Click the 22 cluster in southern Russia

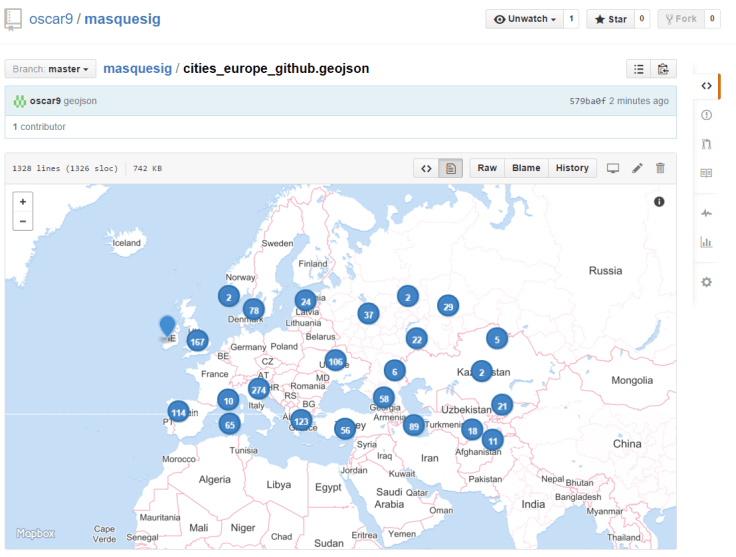point(417,339)
